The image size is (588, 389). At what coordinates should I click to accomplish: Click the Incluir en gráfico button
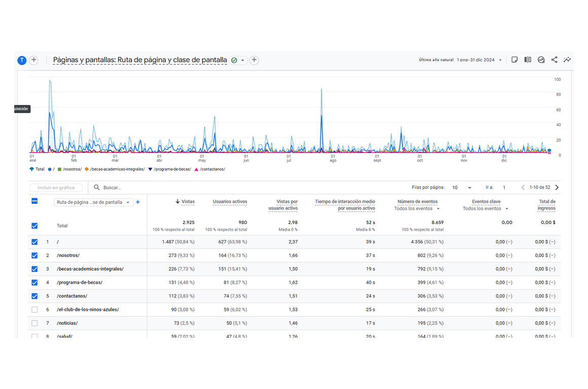click(x=56, y=188)
